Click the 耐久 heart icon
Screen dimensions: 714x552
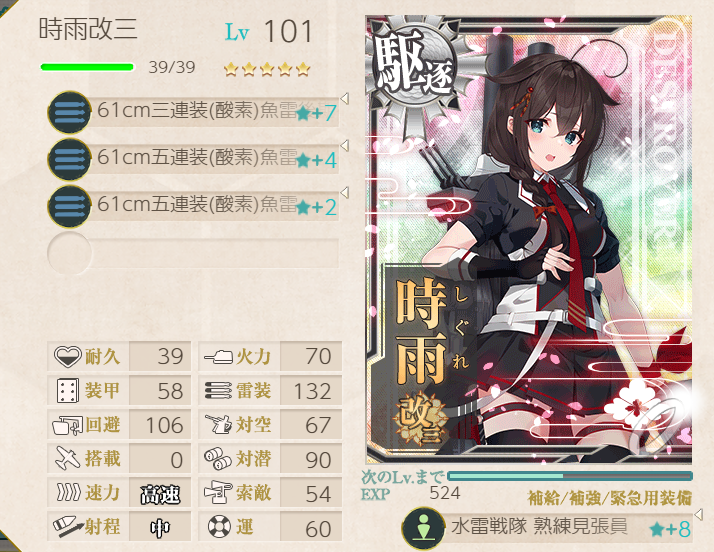[x=67, y=356]
